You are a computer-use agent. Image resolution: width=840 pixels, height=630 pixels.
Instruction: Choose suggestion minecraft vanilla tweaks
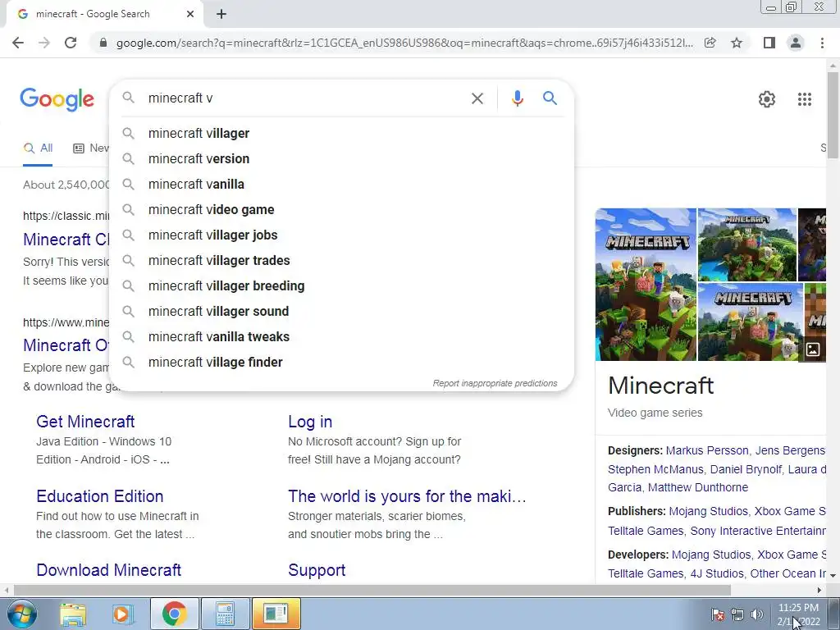tap(342, 337)
